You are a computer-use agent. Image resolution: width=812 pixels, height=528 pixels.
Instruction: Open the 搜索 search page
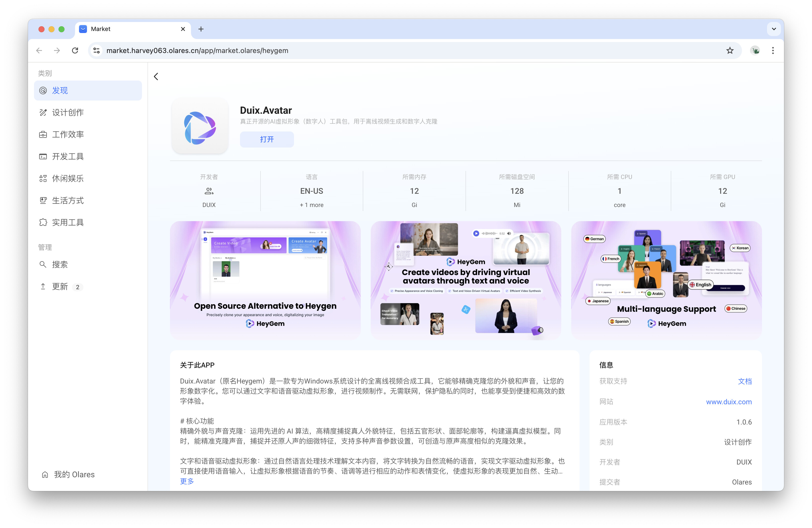(60, 264)
